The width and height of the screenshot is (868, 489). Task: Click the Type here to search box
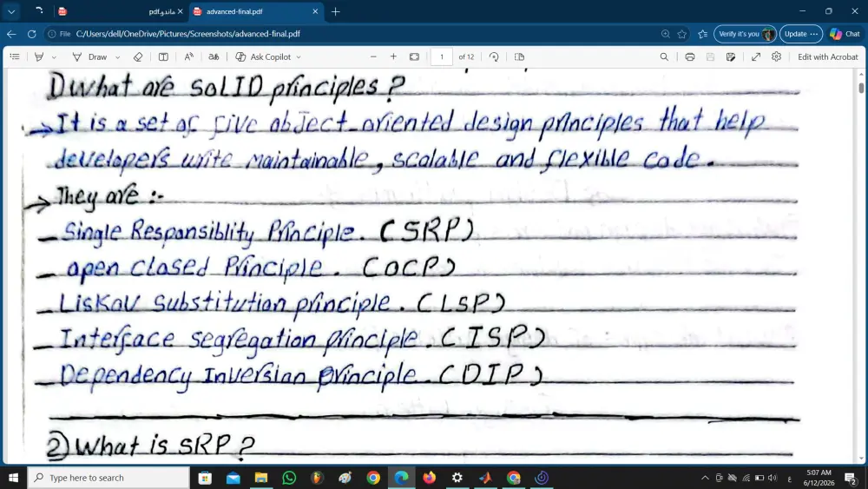[108, 478]
